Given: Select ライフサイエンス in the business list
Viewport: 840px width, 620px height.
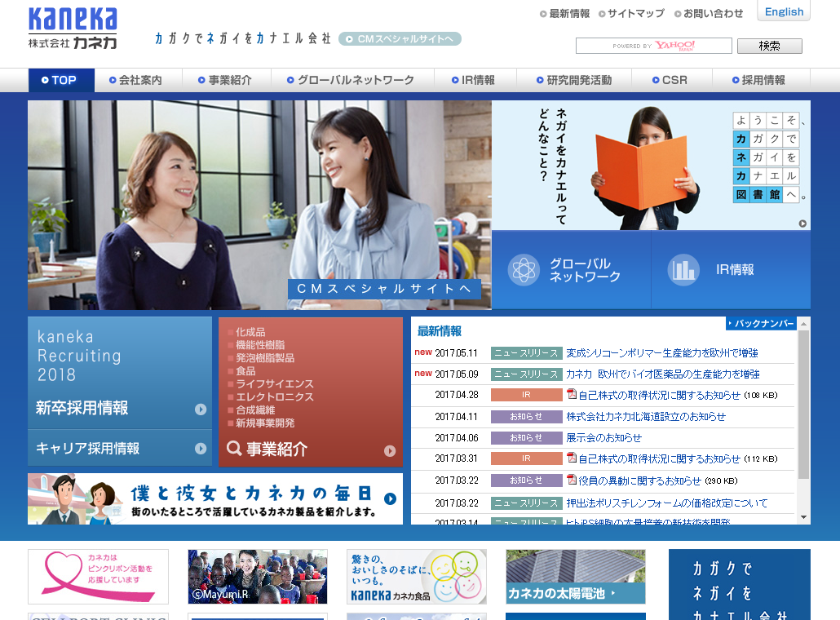Looking at the screenshot, I should (x=274, y=384).
